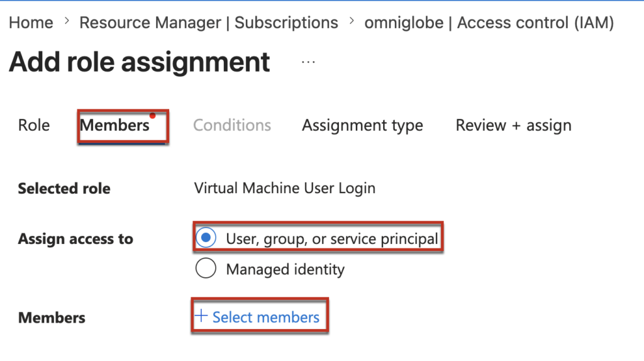Click the Assign access to field label

(x=75, y=239)
